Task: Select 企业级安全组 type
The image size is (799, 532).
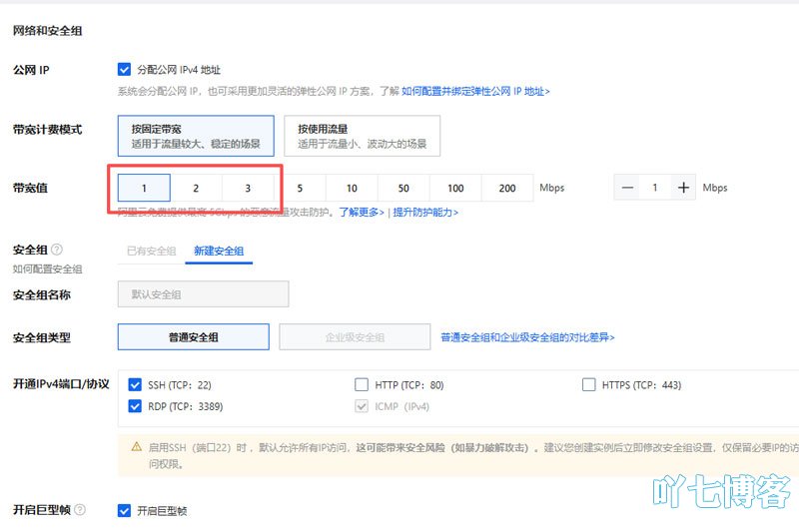Action: tap(356, 337)
